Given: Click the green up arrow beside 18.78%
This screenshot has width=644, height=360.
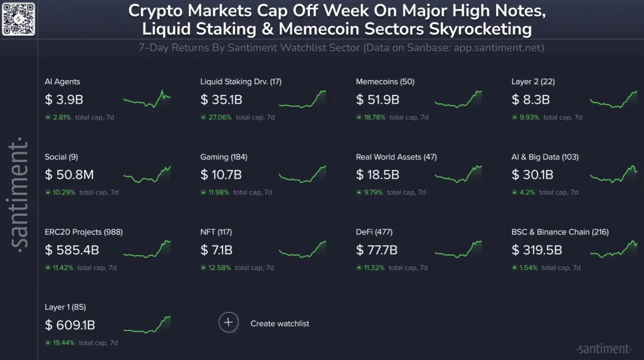Looking at the screenshot, I should tap(359, 117).
